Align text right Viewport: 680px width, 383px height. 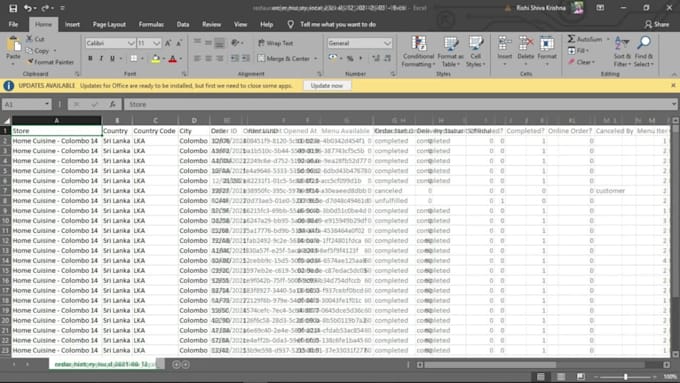(220, 59)
